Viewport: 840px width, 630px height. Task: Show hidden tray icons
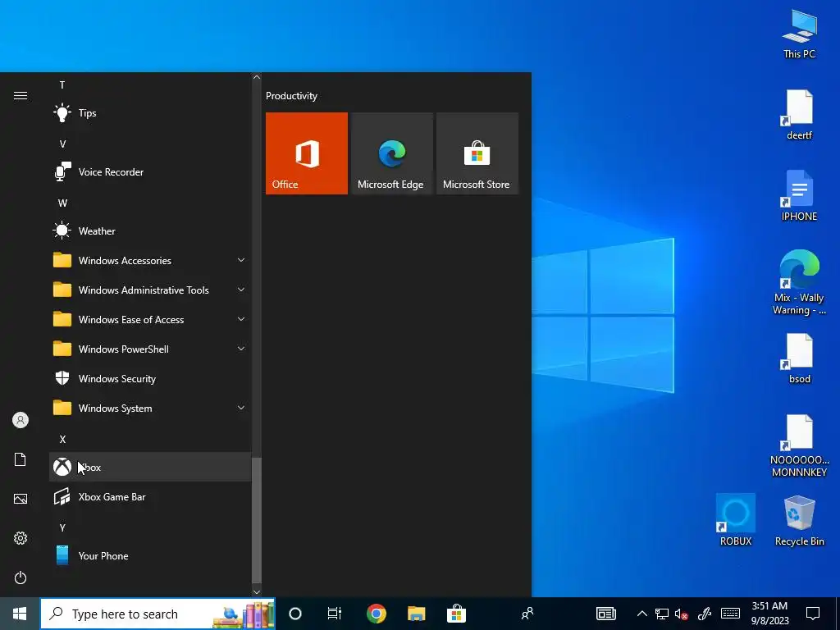click(641, 614)
